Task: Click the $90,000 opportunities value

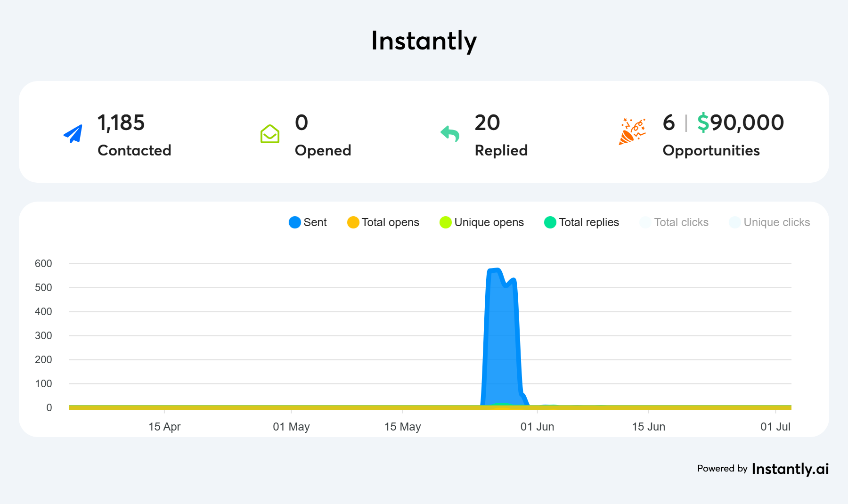Action: pos(741,123)
